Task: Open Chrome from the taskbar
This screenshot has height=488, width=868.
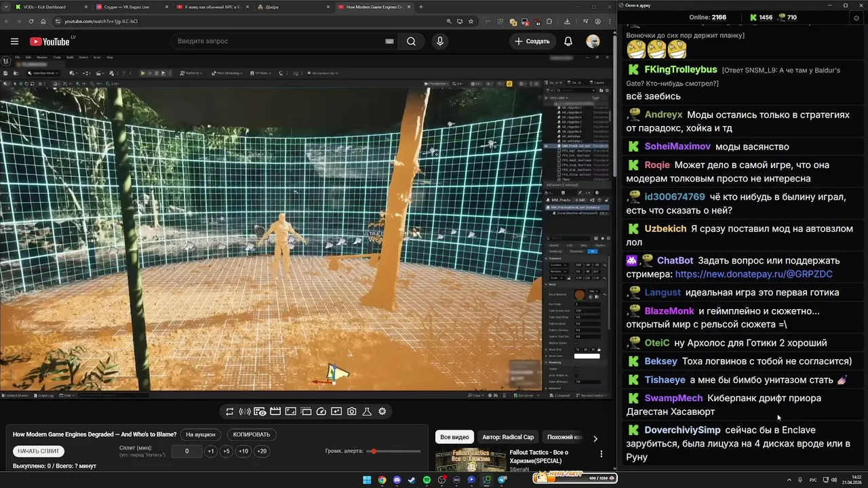Action: coord(382,480)
